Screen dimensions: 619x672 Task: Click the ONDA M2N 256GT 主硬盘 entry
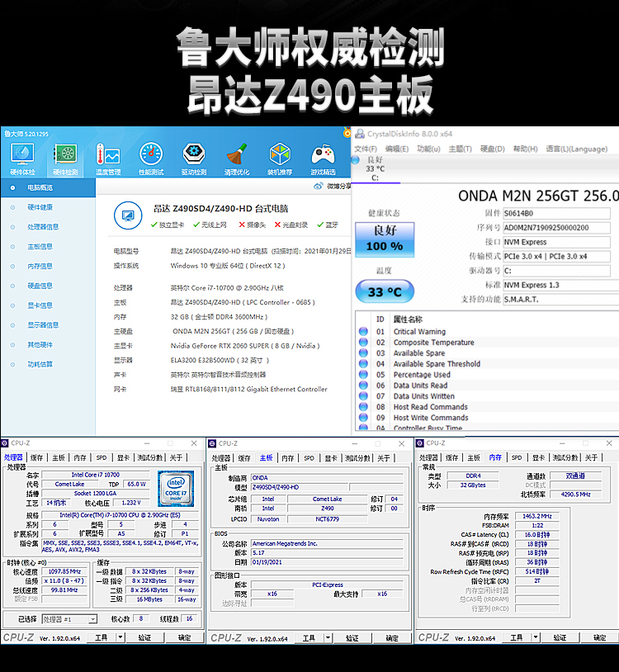click(234, 331)
